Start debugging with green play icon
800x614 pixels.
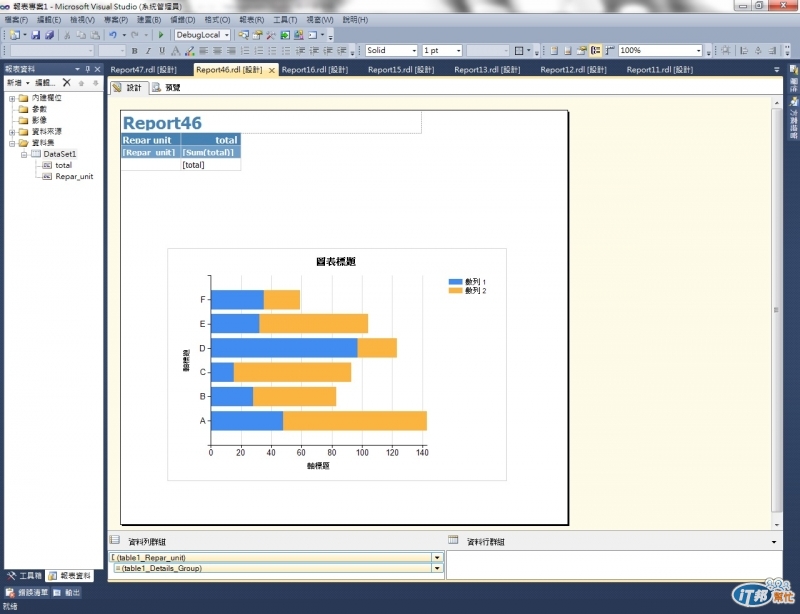pyautogui.click(x=161, y=35)
